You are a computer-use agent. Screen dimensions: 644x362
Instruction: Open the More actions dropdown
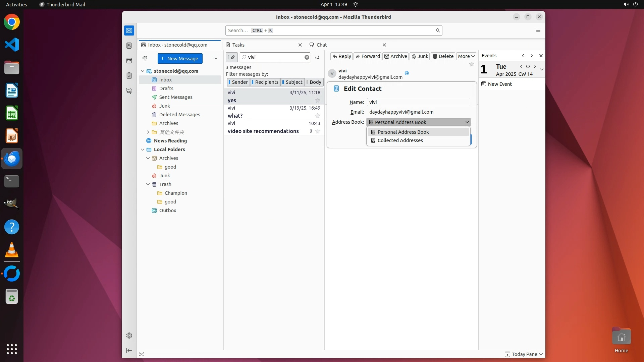coord(466,56)
